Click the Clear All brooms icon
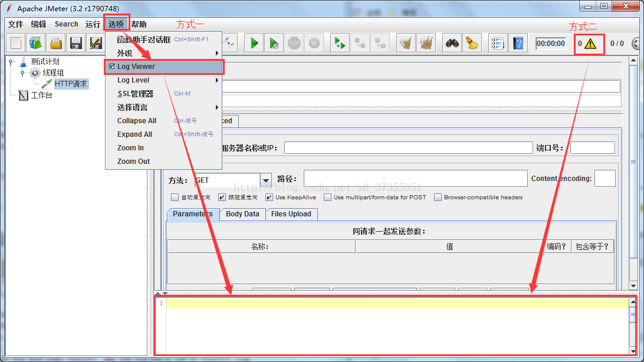Image resolution: width=644 pixels, height=362 pixels. click(x=426, y=43)
